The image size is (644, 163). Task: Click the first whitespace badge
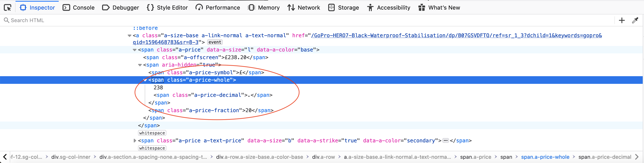click(x=152, y=133)
